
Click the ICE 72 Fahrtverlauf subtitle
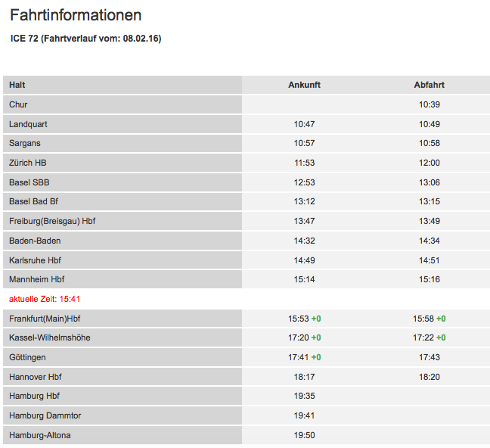click(x=85, y=38)
